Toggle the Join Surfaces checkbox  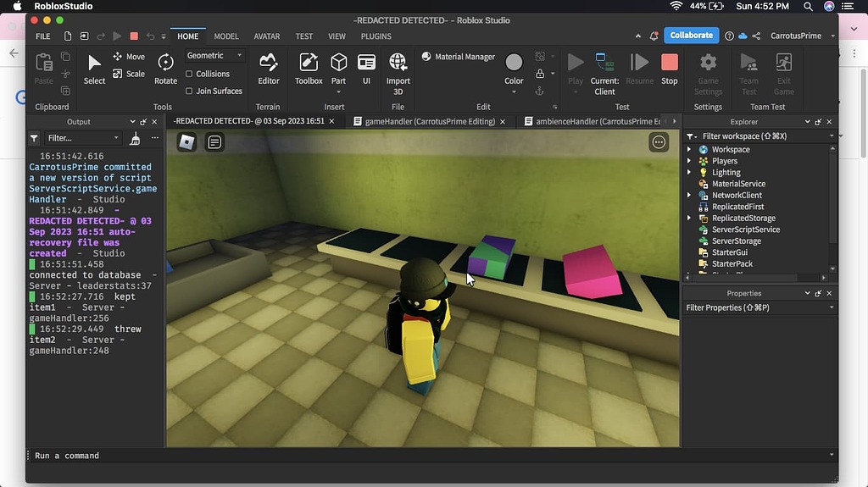(189, 91)
